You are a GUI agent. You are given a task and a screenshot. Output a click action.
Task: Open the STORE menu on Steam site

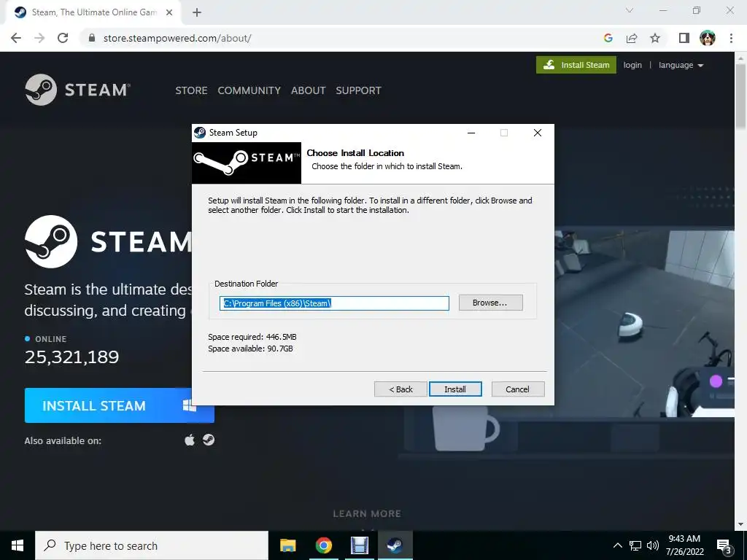191,90
